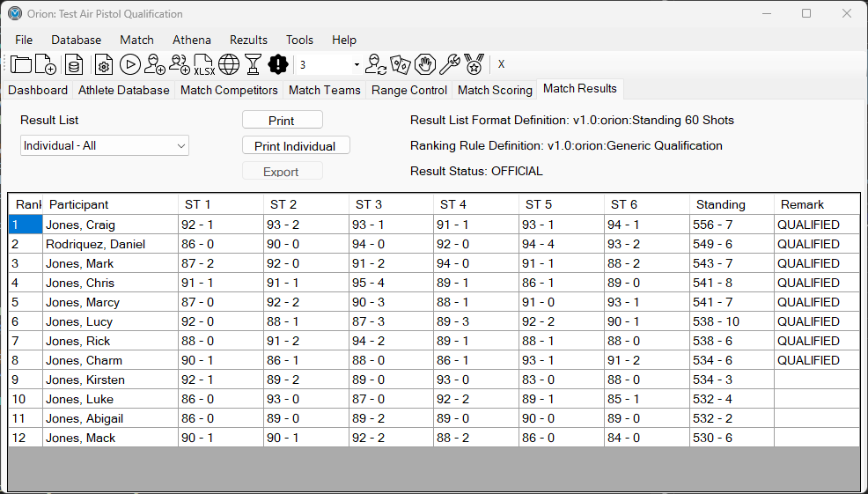This screenshot has width=868, height=494.
Task: Select the Rodriquez, Daniel row
Action: point(95,244)
